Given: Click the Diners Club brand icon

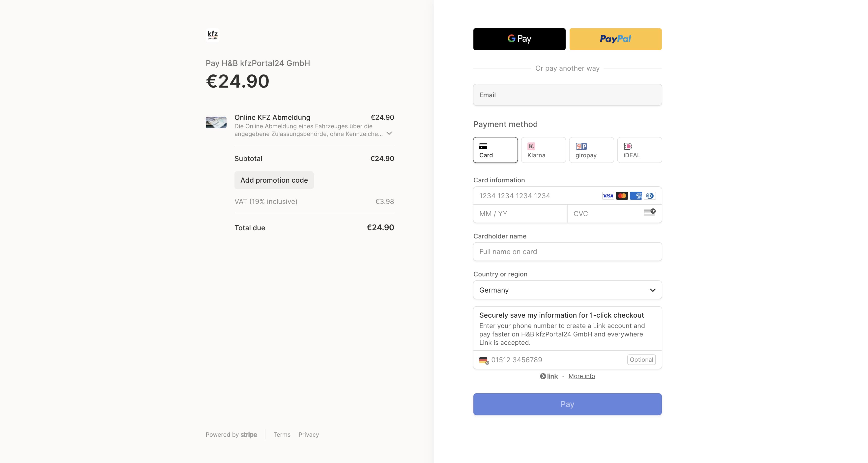Looking at the screenshot, I should coord(650,196).
